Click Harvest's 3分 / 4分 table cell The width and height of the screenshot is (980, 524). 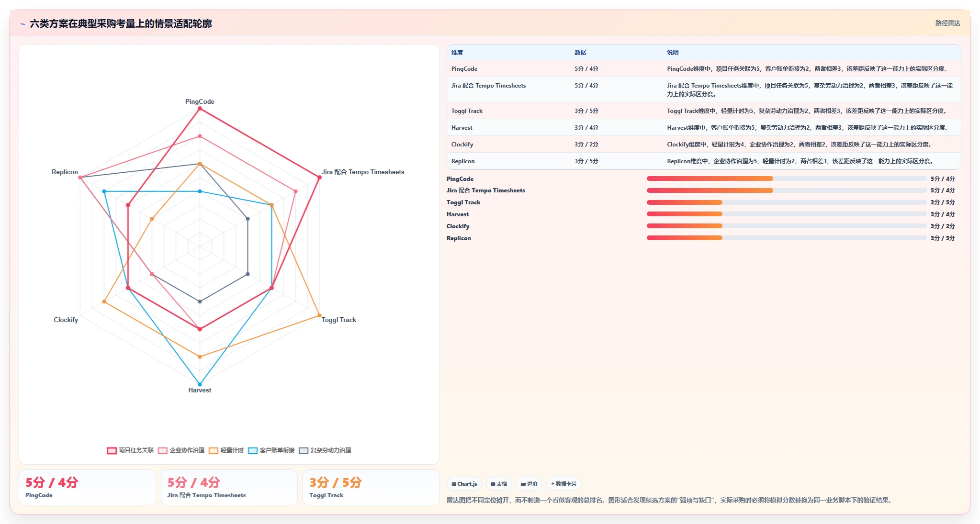[586, 128]
